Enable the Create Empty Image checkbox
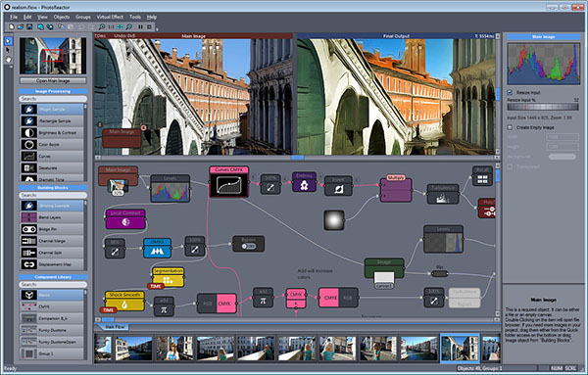 (510, 127)
